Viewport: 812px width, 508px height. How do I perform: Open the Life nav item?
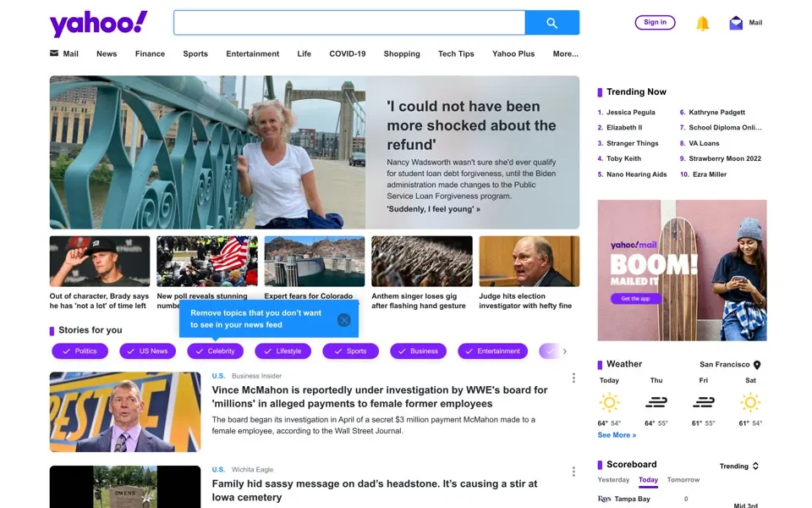tap(304, 53)
